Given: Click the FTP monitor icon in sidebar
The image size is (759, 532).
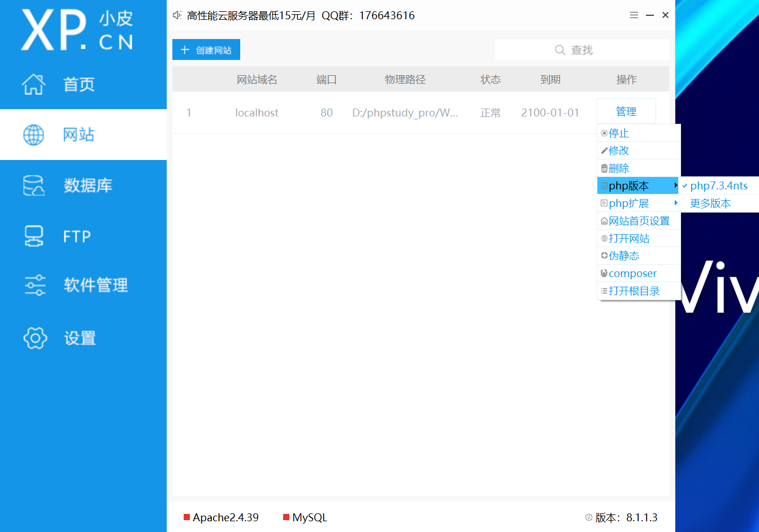Looking at the screenshot, I should (34, 236).
